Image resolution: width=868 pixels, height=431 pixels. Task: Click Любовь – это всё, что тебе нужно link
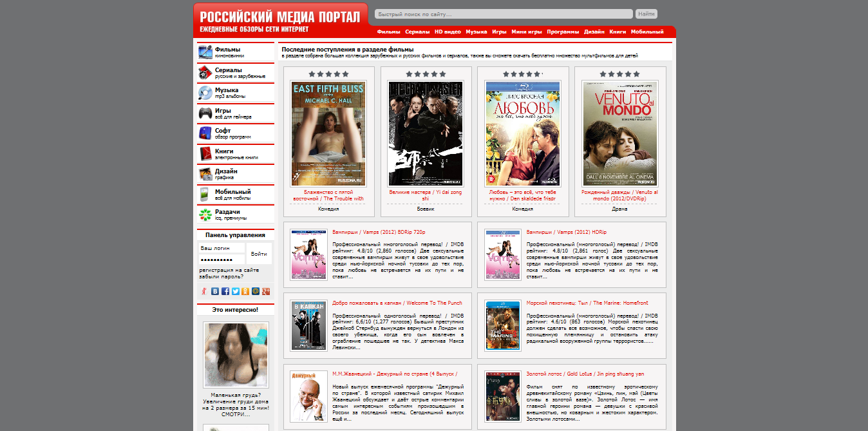point(523,195)
